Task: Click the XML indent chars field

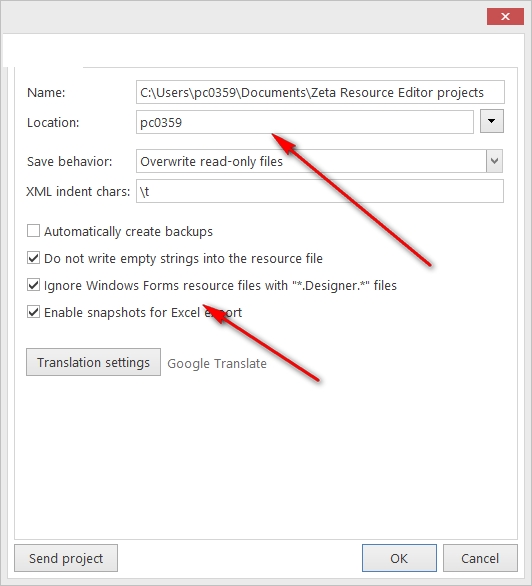Action: [x=320, y=191]
